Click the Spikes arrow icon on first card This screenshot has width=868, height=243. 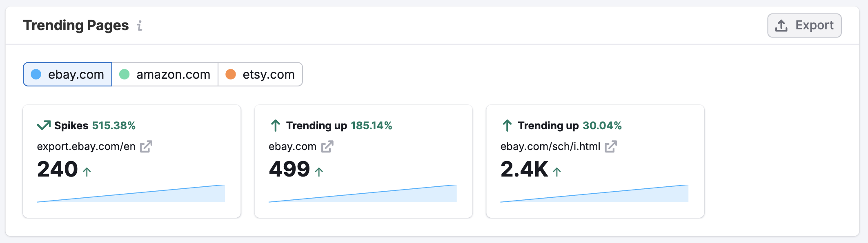(x=43, y=125)
